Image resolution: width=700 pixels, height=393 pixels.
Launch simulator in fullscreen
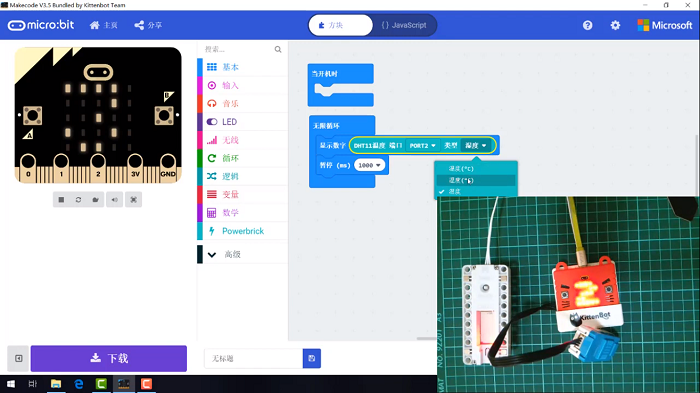pyautogui.click(x=133, y=200)
